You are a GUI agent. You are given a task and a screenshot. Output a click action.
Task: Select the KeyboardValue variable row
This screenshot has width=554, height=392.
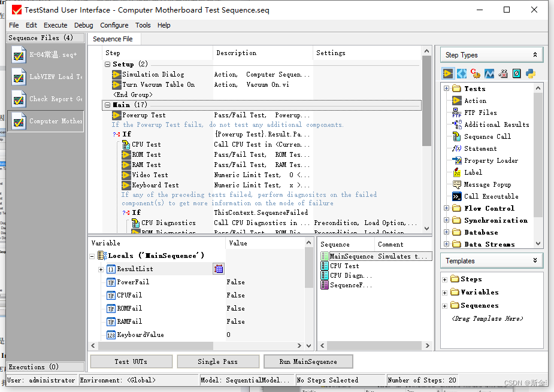(x=196, y=335)
